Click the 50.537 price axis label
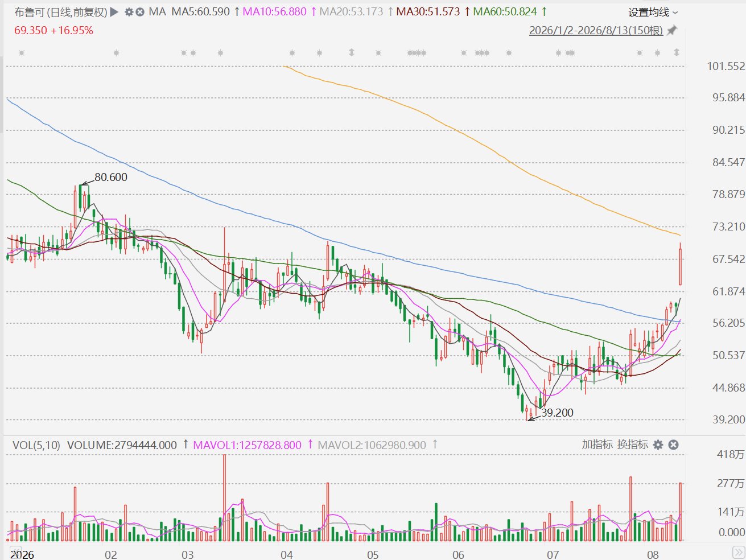Screen dimensions: 746x560 pos(729,355)
